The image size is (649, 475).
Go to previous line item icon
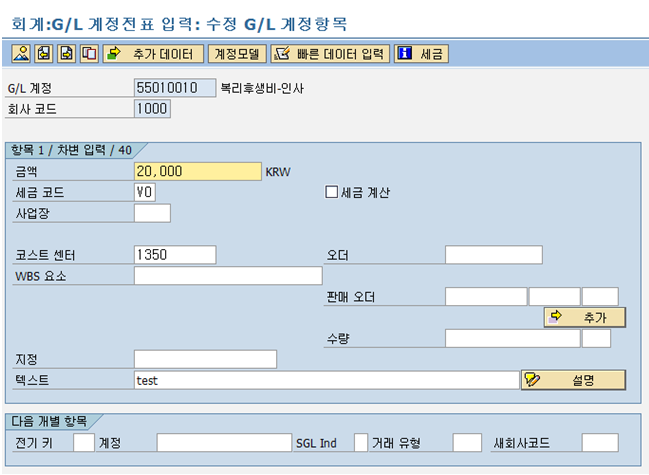tap(44, 54)
